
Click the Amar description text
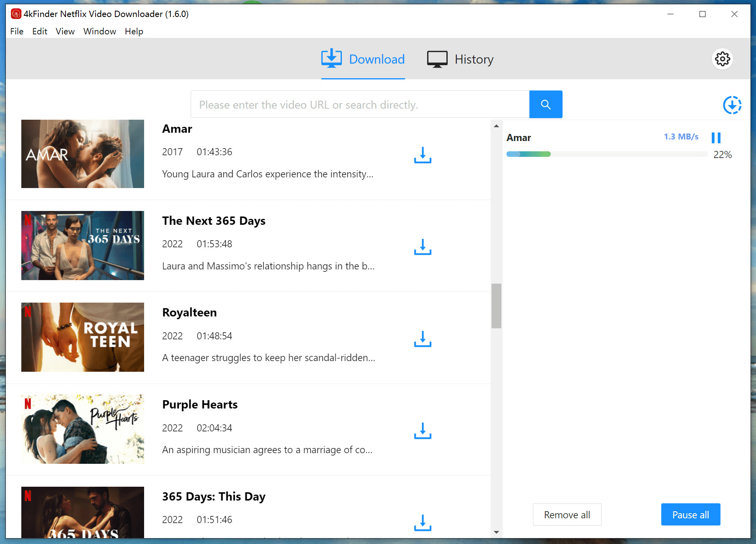click(268, 174)
